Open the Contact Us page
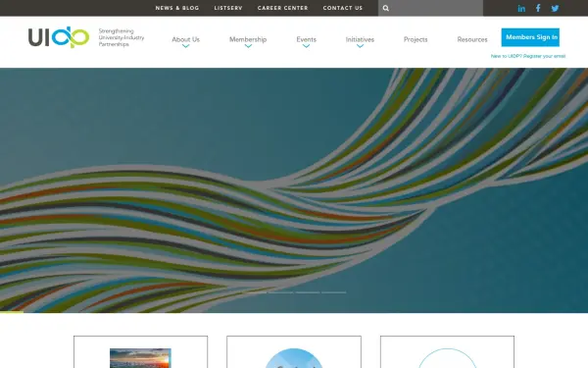 (343, 8)
